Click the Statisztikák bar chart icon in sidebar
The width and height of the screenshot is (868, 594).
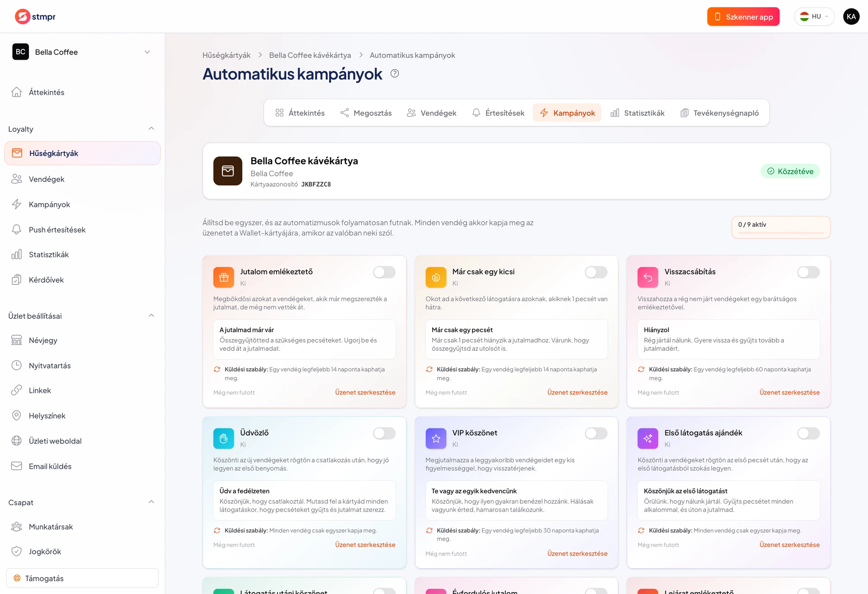[x=17, y=255]
